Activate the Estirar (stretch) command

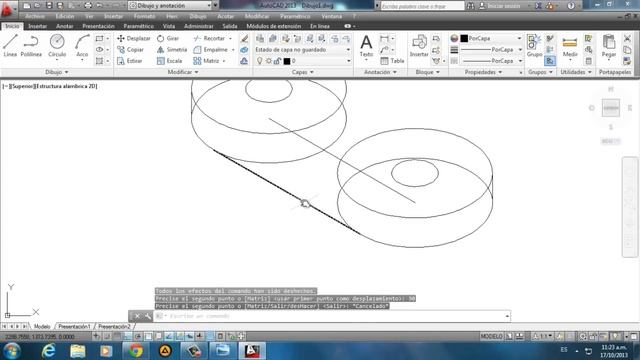[129, 61]
